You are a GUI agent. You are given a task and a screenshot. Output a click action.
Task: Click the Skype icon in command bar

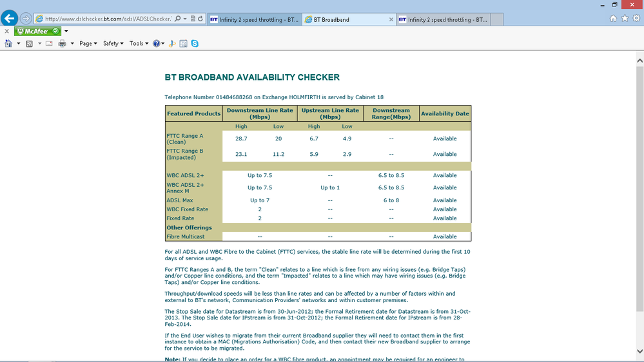pyautogui.click(x=195, y=44)
